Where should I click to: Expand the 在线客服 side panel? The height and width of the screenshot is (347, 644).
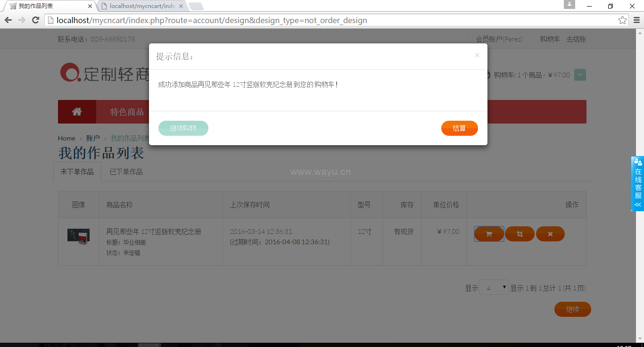638,184
